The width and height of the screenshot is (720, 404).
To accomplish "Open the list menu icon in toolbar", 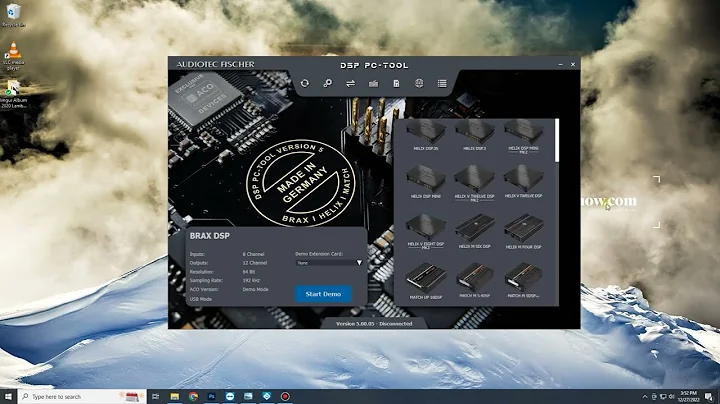I will [442, 83].
